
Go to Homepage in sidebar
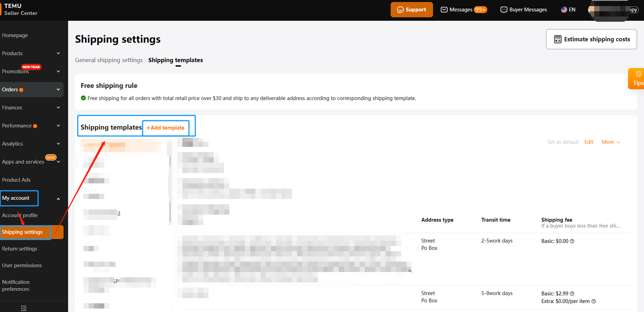point(15,35)
